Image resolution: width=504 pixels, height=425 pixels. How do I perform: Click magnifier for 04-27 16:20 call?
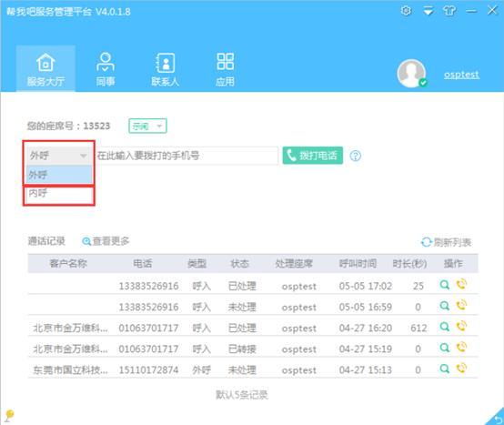click(x=445, y=327)
